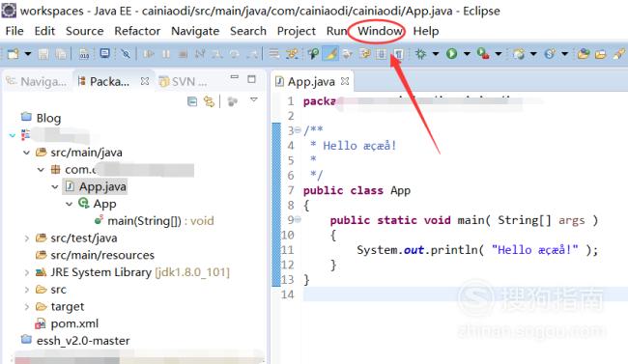Image resolution: width=628 pixels, height=364 pixels.
Task: Open the Run dropdown arrow beside green button
Action: [467, 54]
